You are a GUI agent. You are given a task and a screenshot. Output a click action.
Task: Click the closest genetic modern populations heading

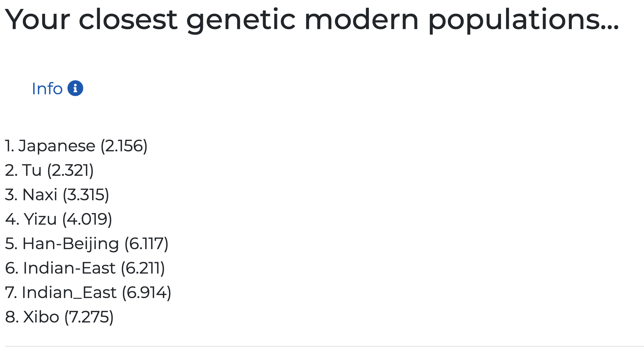[312, 20]
